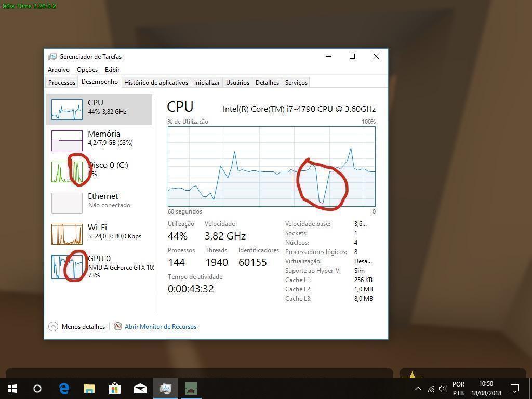Click the Processadores lógicos label
This screenshot has width=532, height=399.
(316, 252)
